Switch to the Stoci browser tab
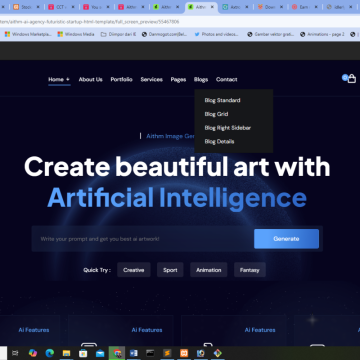 coord(25,7)
